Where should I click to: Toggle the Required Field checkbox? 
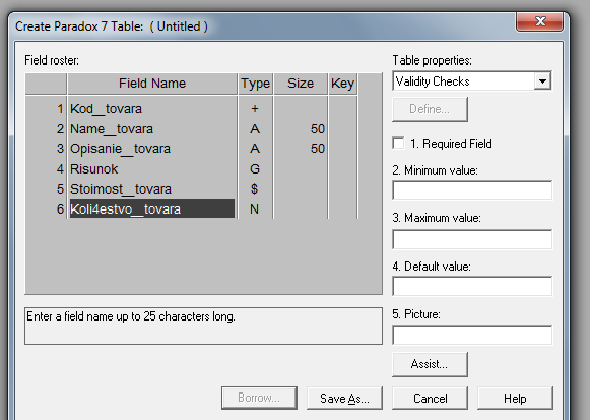398,143
